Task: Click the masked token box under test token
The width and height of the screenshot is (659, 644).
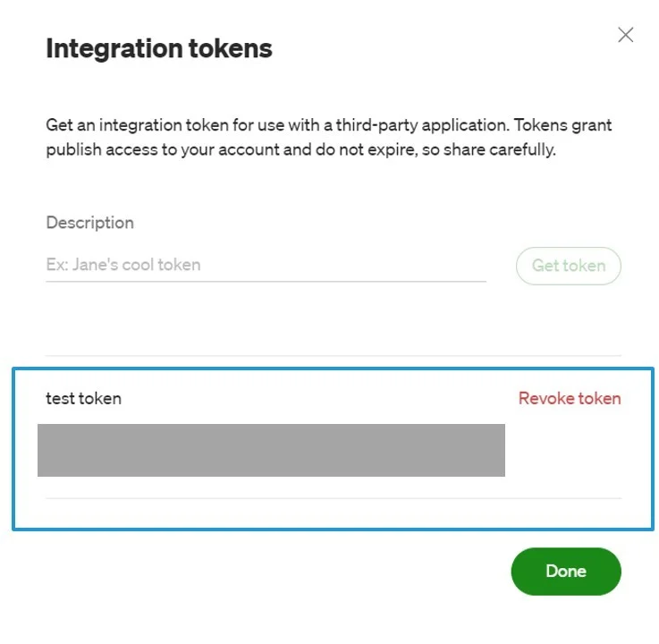Action: coord(271,450)
